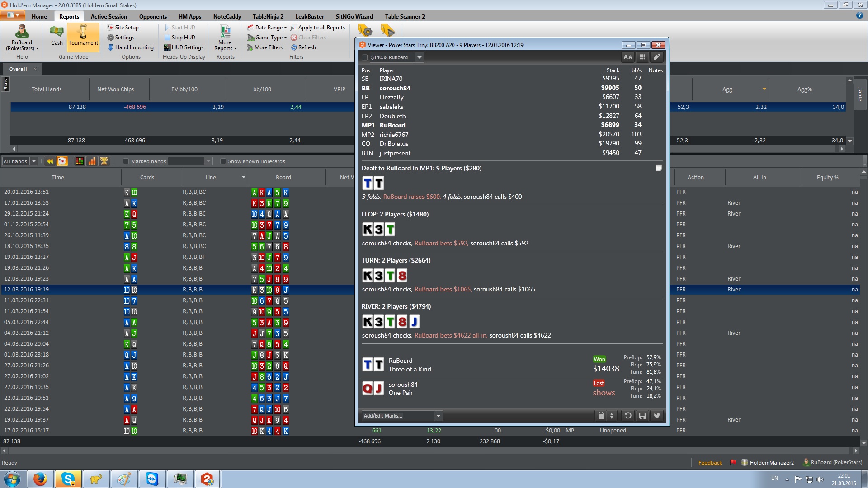This screenshot has width=868, height=488.
Task: Open the Home tab
Action: 39,17
